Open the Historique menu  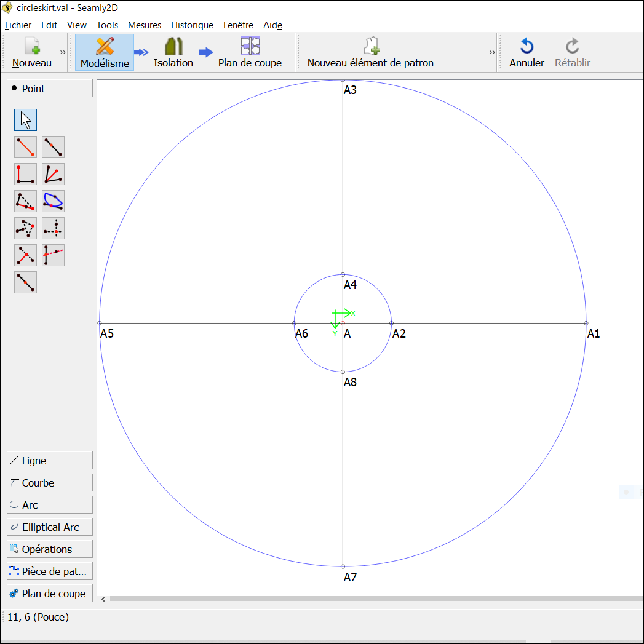coord(192,25)
